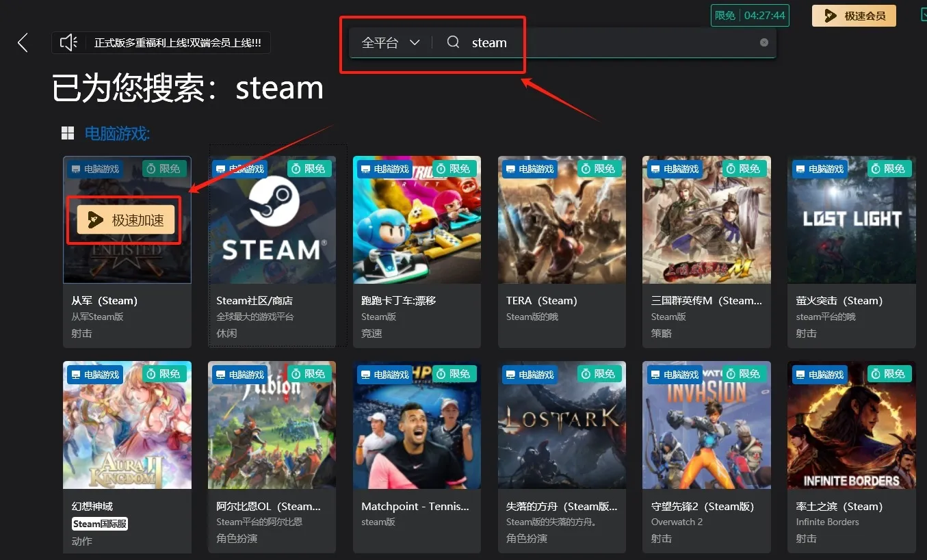Click 限免 badge on Matchpoint card

pos(454,373)
